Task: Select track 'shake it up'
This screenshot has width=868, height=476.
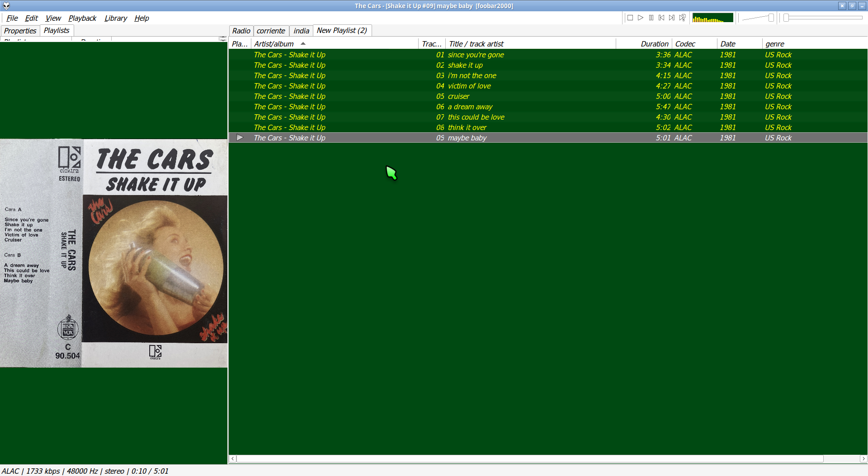Action: pos(548,65)
